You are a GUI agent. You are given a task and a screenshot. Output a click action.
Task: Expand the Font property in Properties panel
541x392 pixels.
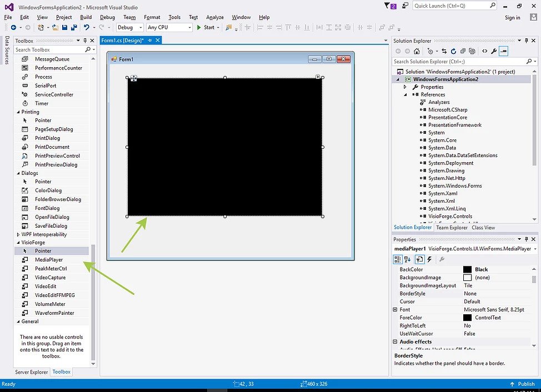click(395, 310)
